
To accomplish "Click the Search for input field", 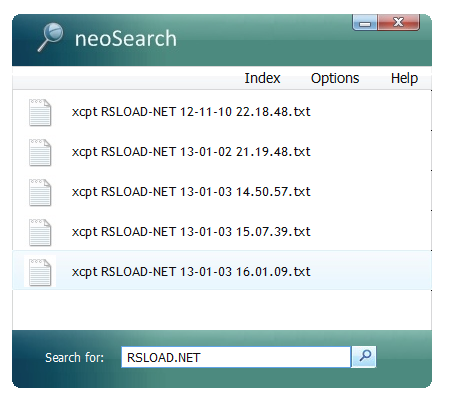I will point(236,357).
